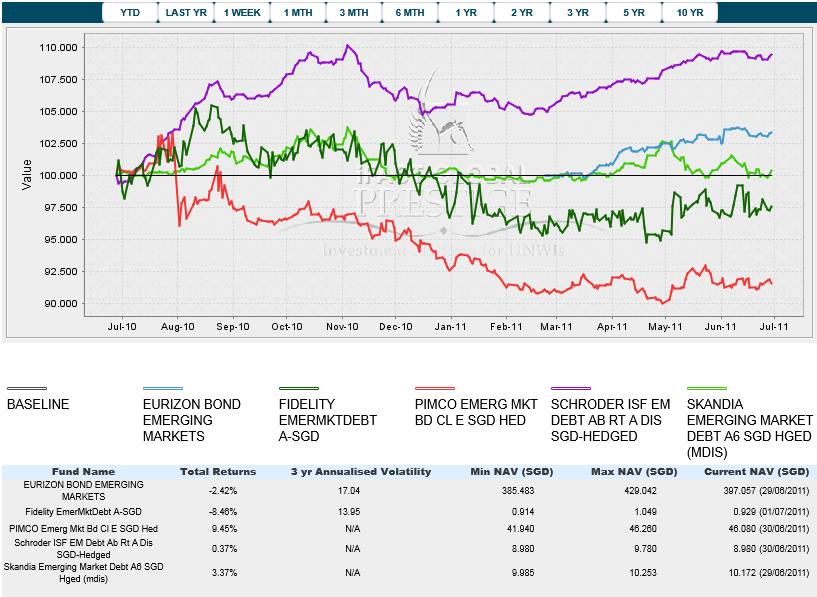817x597 pixels.
Task: Select the EURIZON BOND EMERGING MARKETS table row name
Action: coord(83,490)
